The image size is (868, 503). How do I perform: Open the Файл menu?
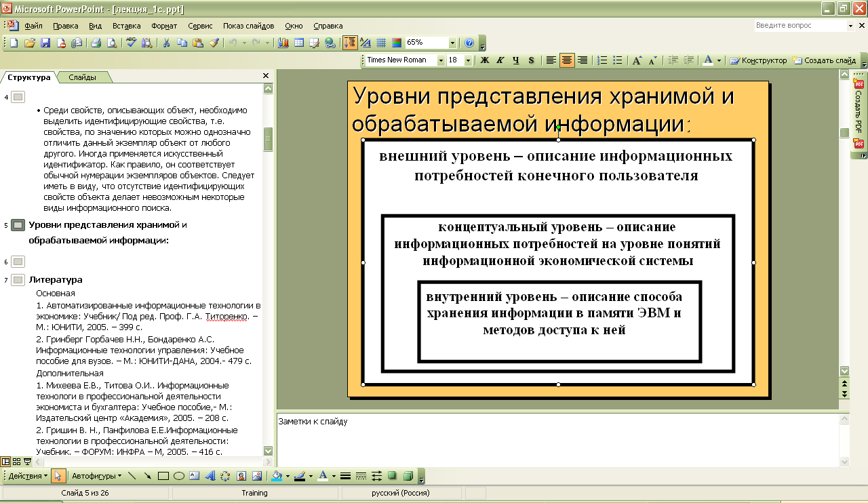pos(33,26)
